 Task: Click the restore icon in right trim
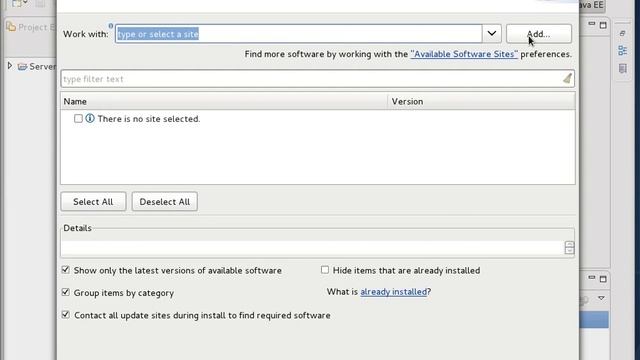[622, 33]
